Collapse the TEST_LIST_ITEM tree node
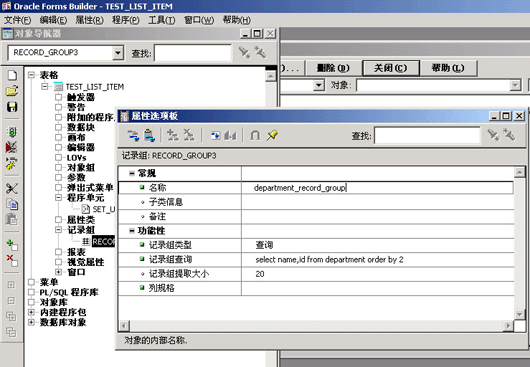The image size is (530, 367). pyautogui.click(x=45, y=87)
